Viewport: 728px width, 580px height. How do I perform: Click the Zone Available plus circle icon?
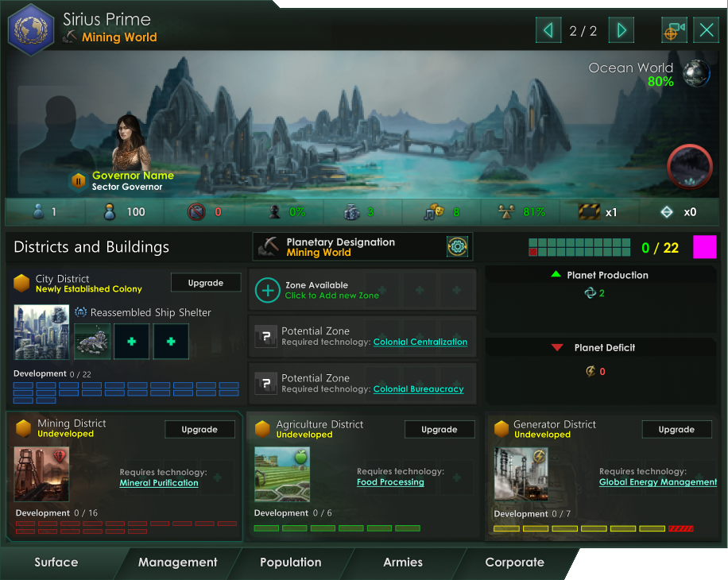[267, 290]
